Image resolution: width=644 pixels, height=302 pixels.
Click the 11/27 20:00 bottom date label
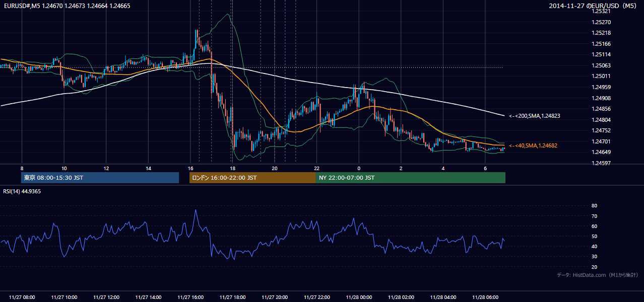coord(275,297)
